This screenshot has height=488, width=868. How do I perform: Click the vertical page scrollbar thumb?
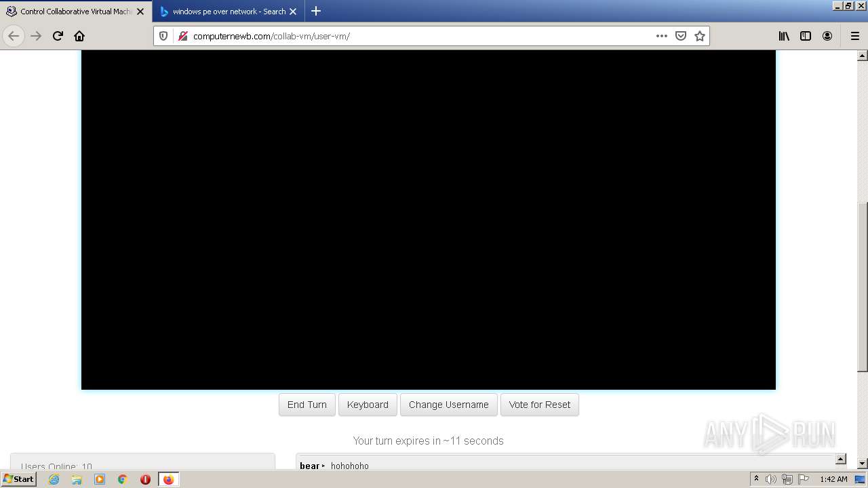click(863, 287)
